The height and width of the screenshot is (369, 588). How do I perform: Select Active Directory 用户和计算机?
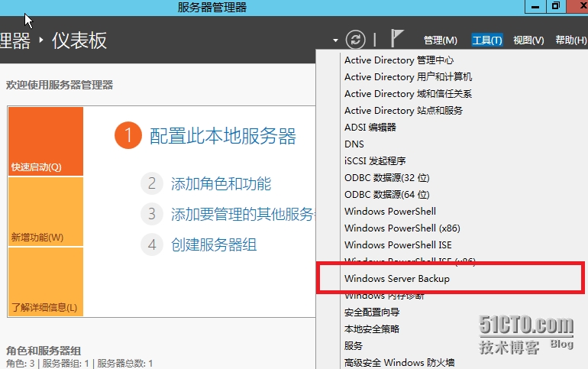pos(408,77)
